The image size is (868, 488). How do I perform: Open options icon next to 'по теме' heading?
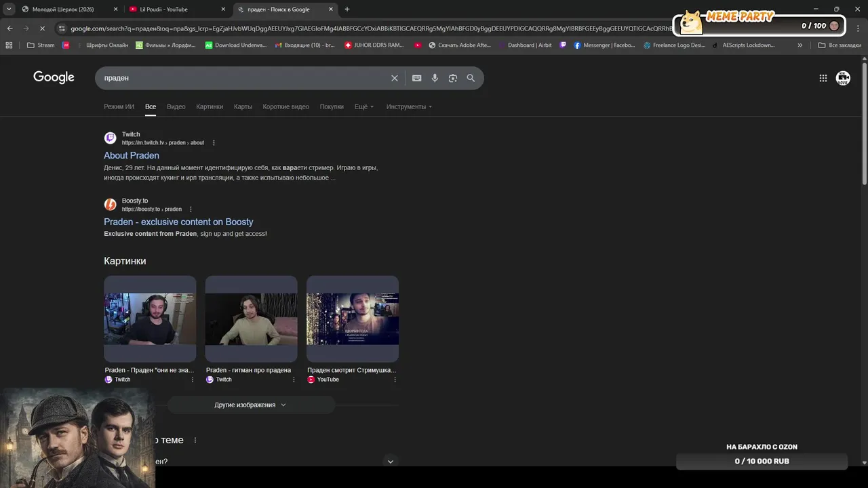point(195,441)
